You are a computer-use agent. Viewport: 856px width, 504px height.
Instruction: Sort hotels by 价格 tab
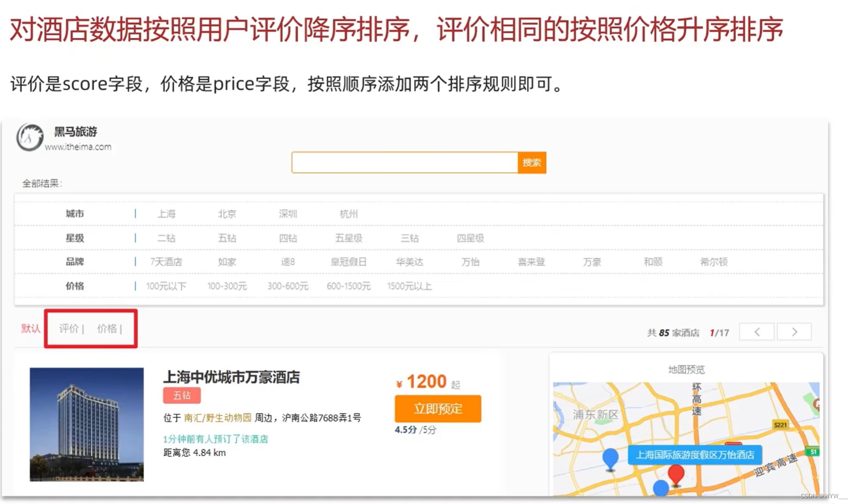[107, 329]
